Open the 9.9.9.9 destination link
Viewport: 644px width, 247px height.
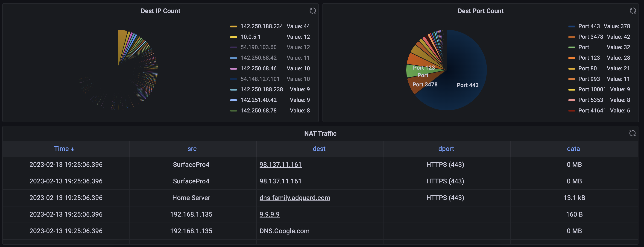click(x=269, y=214)
